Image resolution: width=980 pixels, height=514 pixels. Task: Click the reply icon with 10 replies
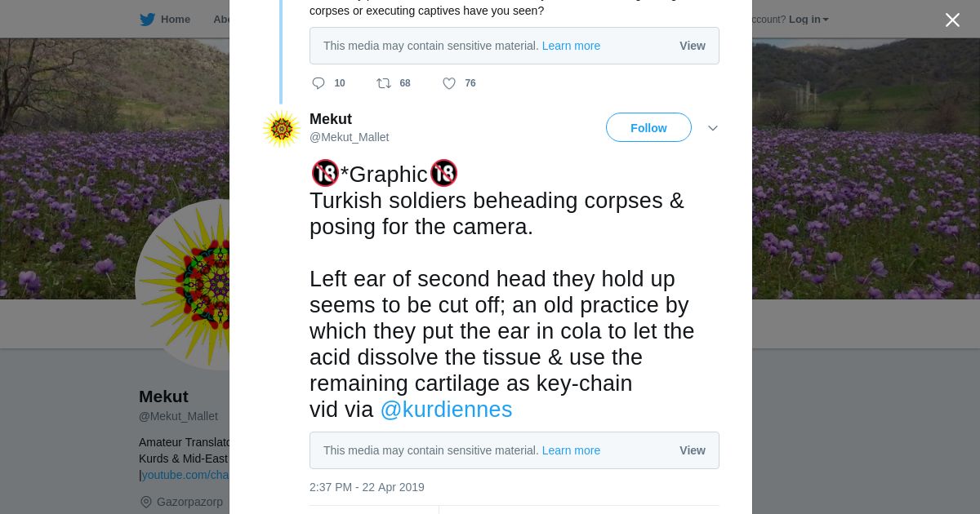318,83
